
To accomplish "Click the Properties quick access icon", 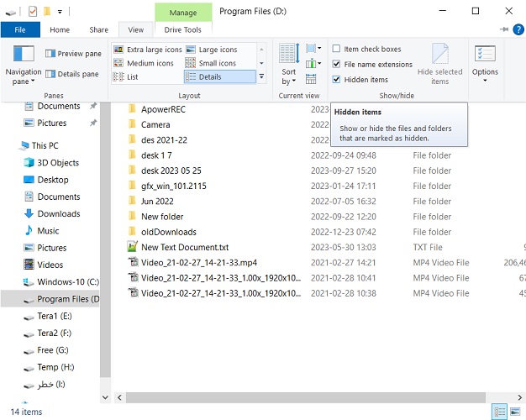I will coord(33,12).
